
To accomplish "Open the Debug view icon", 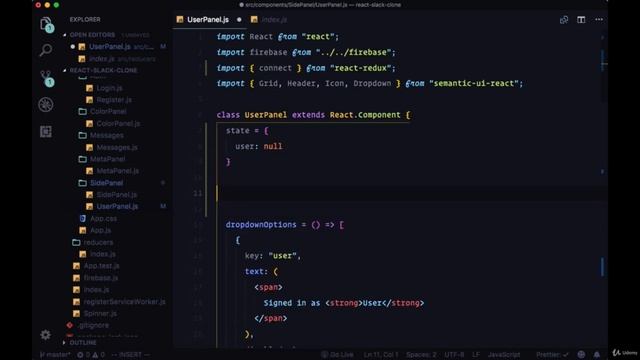I will click(x=46, y=105).
